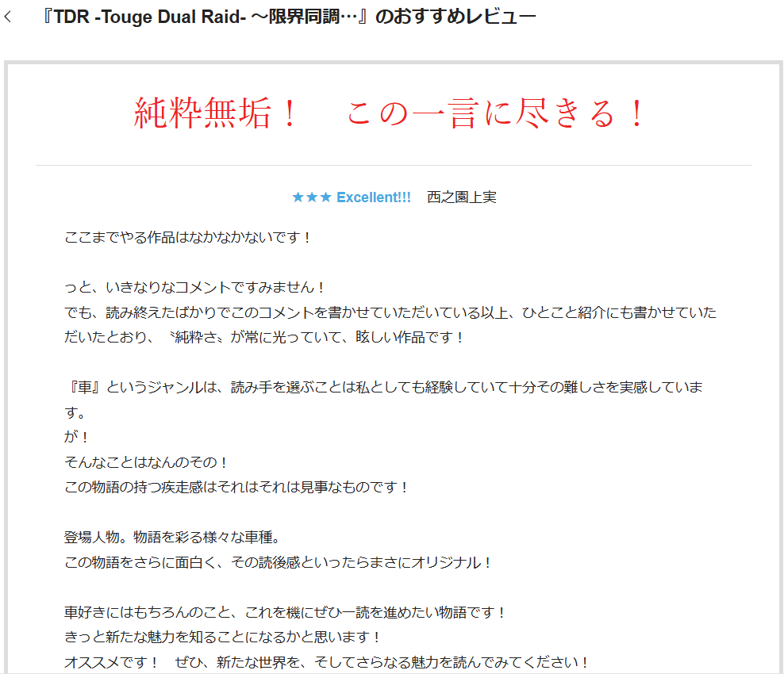Click the line きっと新たな魅力を知ることになるかと思います！
This screenshot has width=784, height=674.
coord(222,637)
